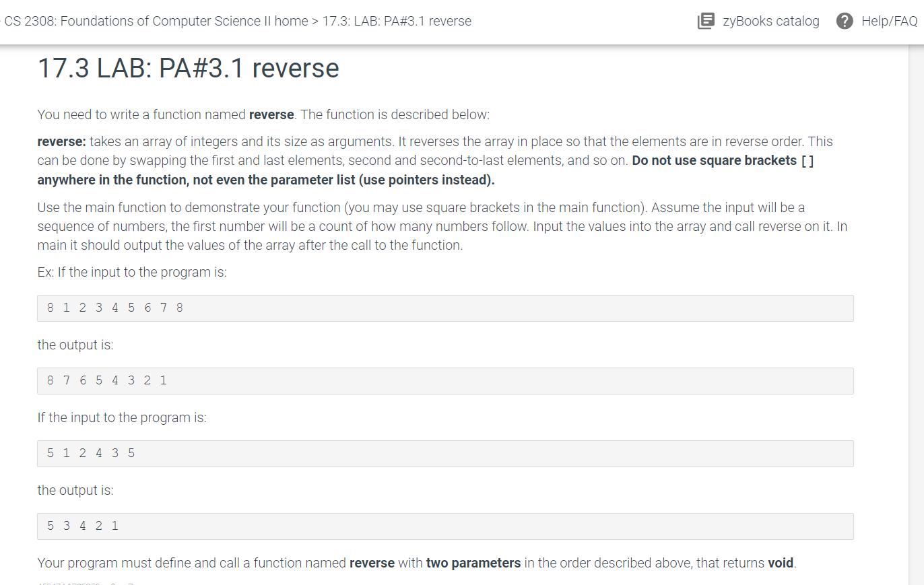The image size is (924, 585).
Task: Select the output box showing 5 3 4 2 1
Action: 444,526
